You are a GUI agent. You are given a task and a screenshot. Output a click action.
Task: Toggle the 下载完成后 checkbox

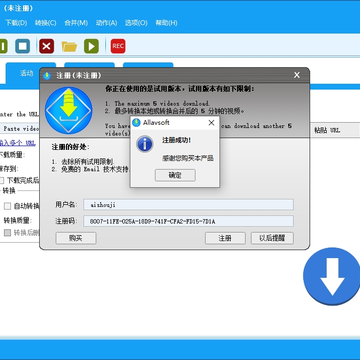click(2, 181)
